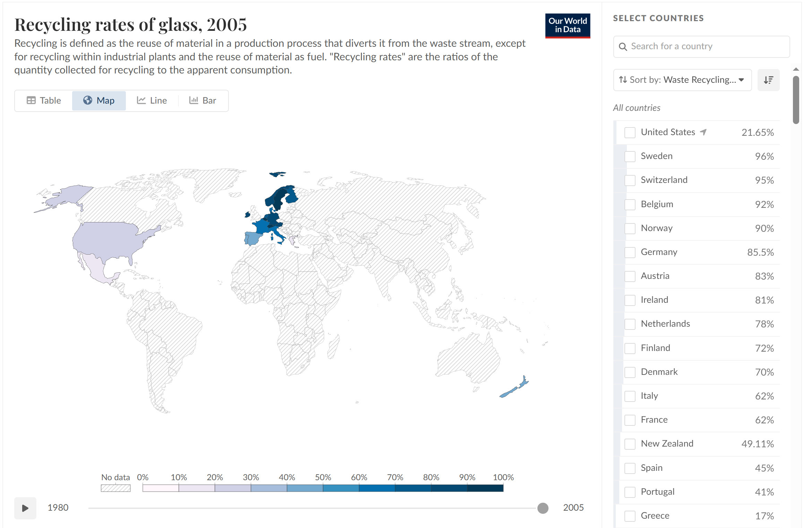
Task: Click the search magnifier icon
Action: point(623,47)
